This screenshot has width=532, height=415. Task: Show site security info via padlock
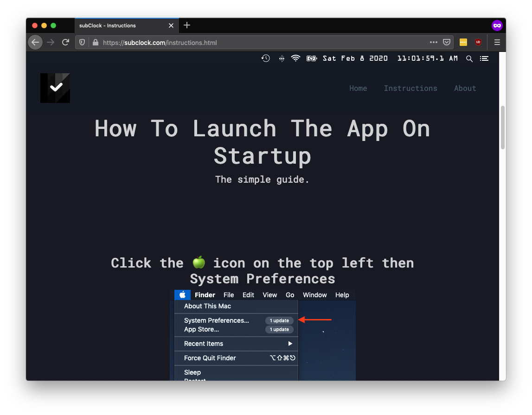[x=96, y=42]
